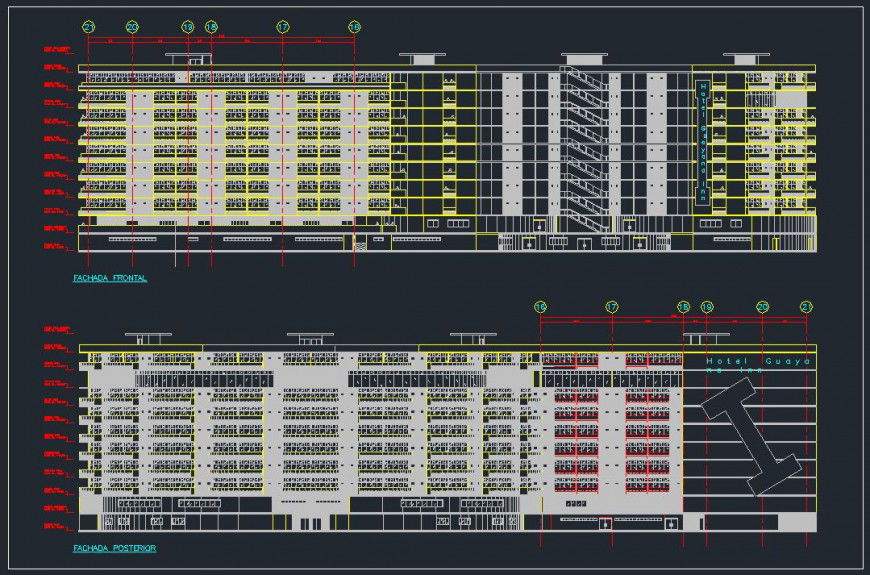This screenshot has height=575, width=870.
Task: Click grid bubble 21 above the front facade
Action: click(x=88, y=27)
